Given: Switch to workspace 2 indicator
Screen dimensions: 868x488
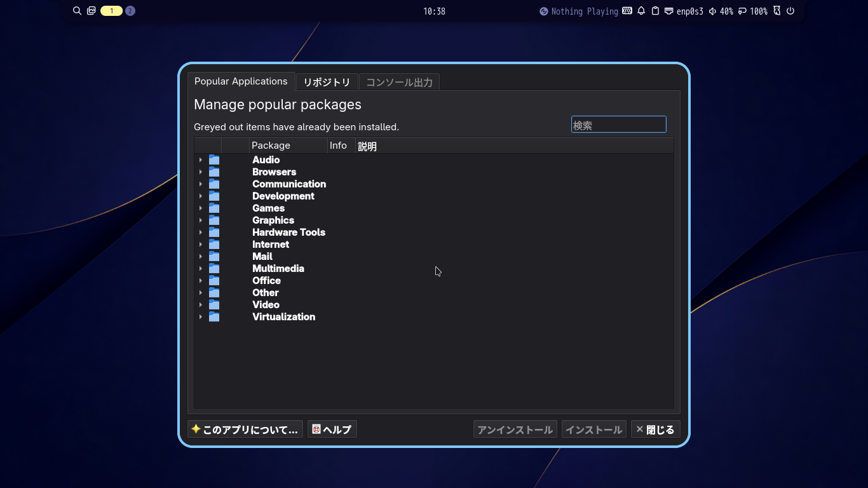Looking at the screenshot, I should (x=130, y=11).
